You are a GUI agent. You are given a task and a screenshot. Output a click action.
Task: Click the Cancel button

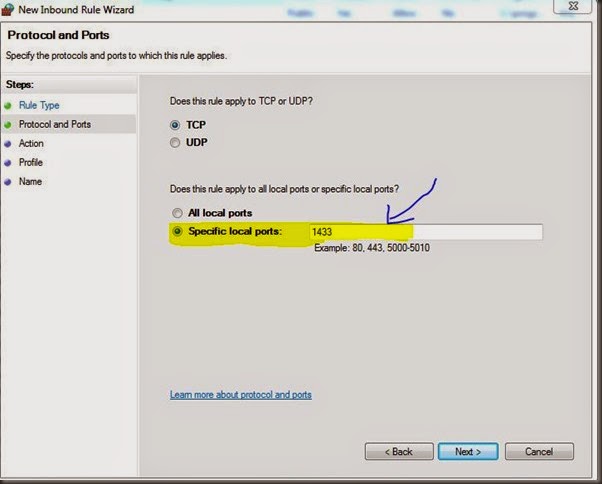(539, 451)
